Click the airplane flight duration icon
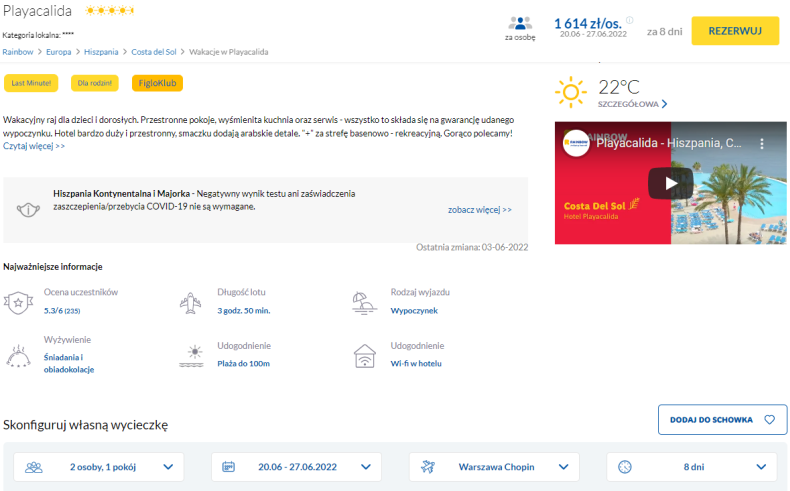 (190, 303)
